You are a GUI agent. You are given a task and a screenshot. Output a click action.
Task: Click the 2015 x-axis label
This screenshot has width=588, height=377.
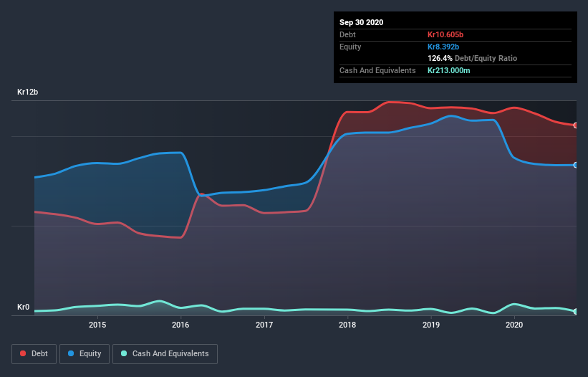click(x=97, y=325)
